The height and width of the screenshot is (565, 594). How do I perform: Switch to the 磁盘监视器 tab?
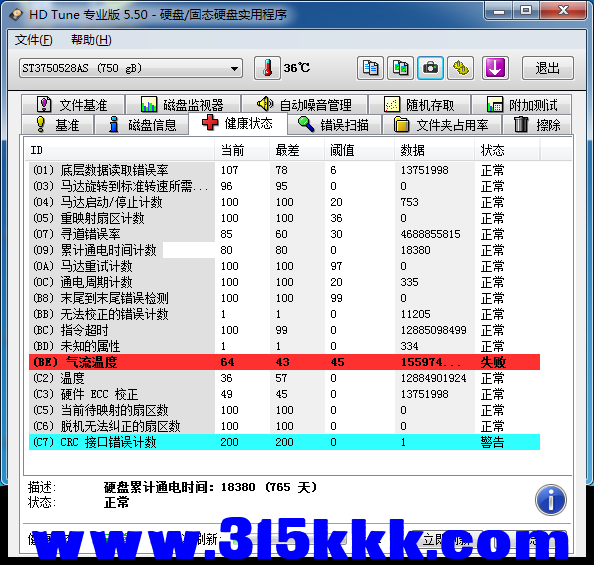point(183,105)
